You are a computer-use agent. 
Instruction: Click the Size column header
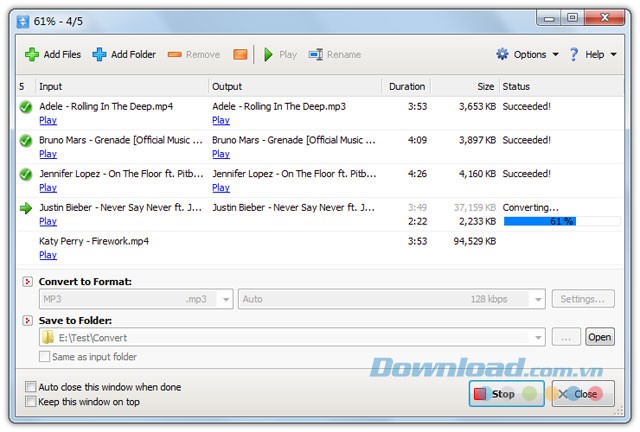pyautogui.click(x=465, y=87)
